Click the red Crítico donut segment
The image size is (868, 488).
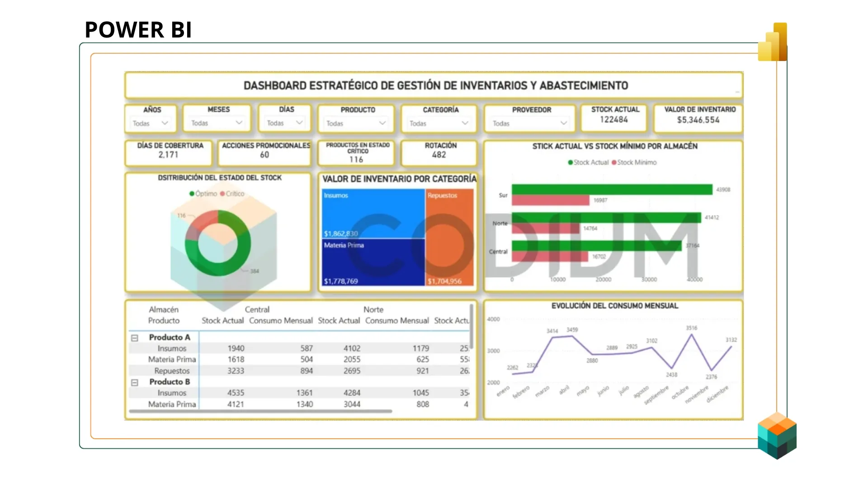199,224
